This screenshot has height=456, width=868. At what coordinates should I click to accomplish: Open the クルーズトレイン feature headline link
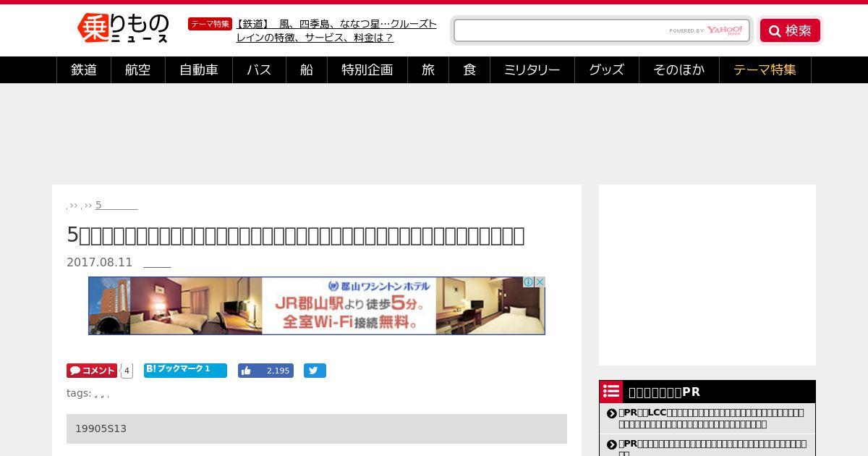tap(336, 30)
